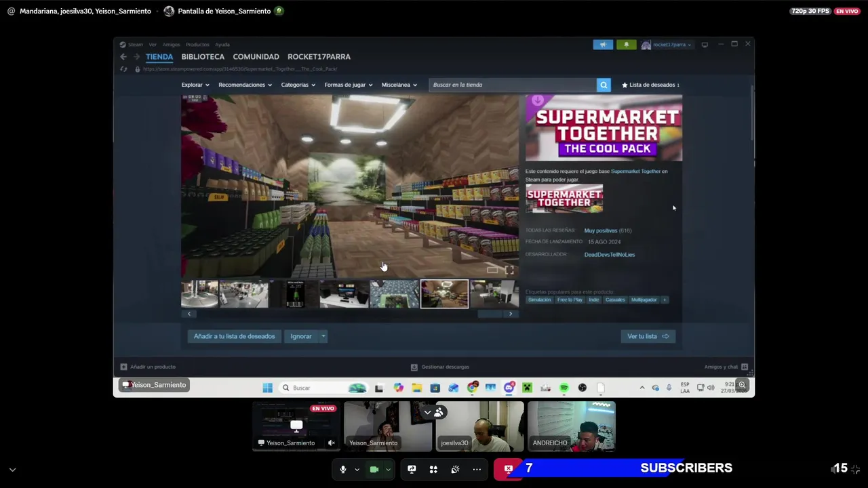Click Ignorar button
This screenshot has height=488, width=868.
click(x=301, y=336)
